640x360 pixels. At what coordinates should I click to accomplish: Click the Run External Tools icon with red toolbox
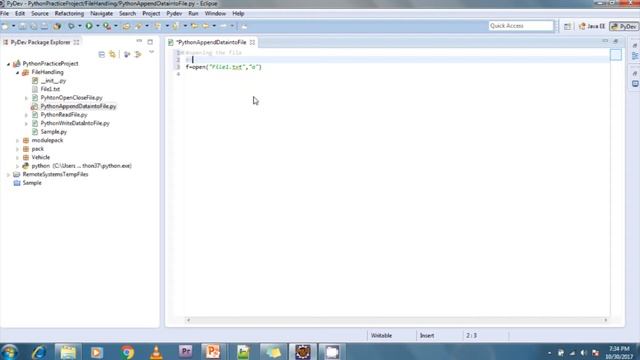(x=107, y=26)
